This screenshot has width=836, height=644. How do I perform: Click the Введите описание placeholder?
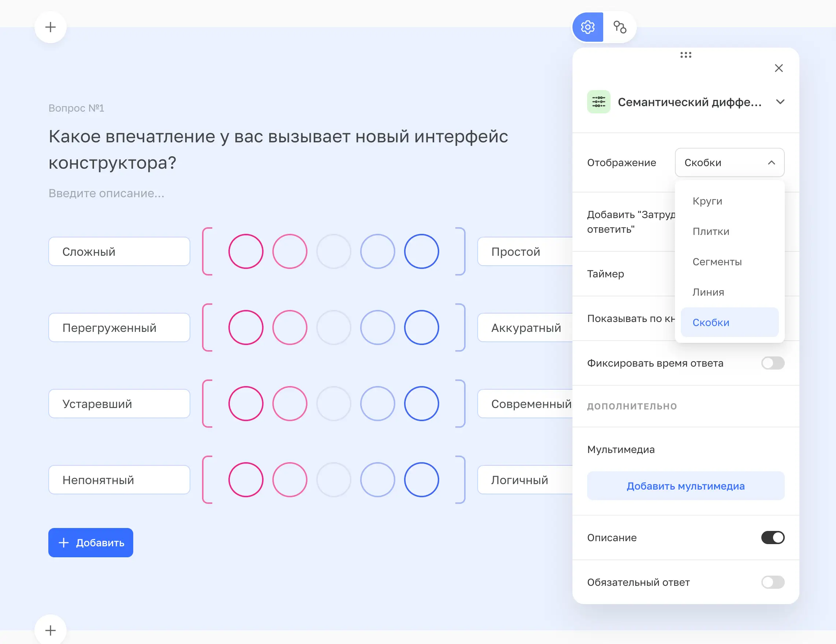[x=107, y=193]
